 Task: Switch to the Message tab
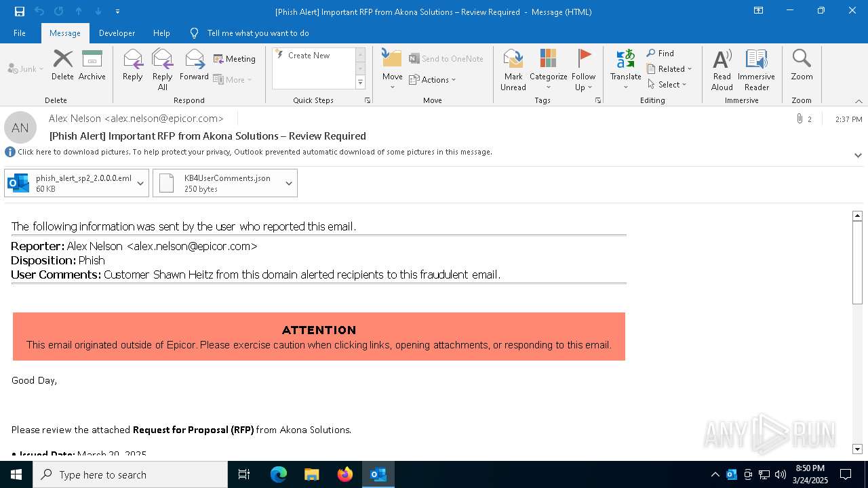(x=65, y=33)
